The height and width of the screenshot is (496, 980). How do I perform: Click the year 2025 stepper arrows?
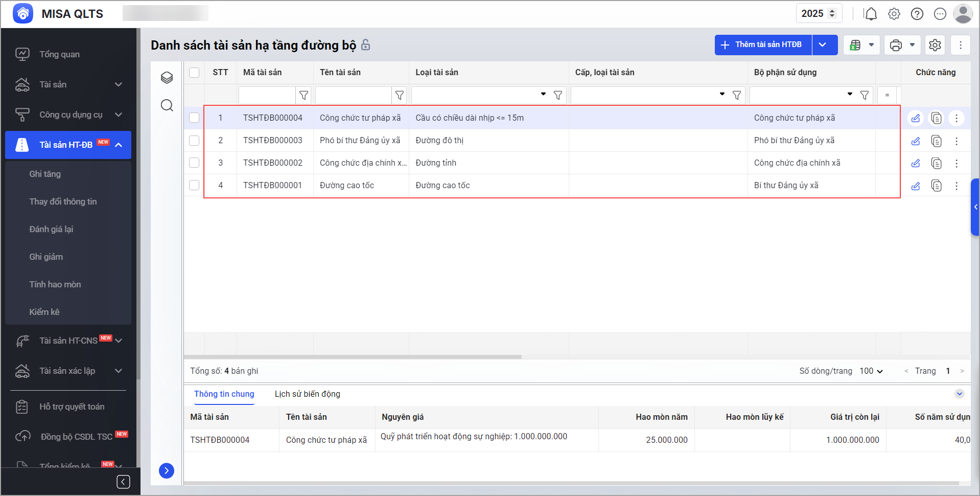pos(832,14)
